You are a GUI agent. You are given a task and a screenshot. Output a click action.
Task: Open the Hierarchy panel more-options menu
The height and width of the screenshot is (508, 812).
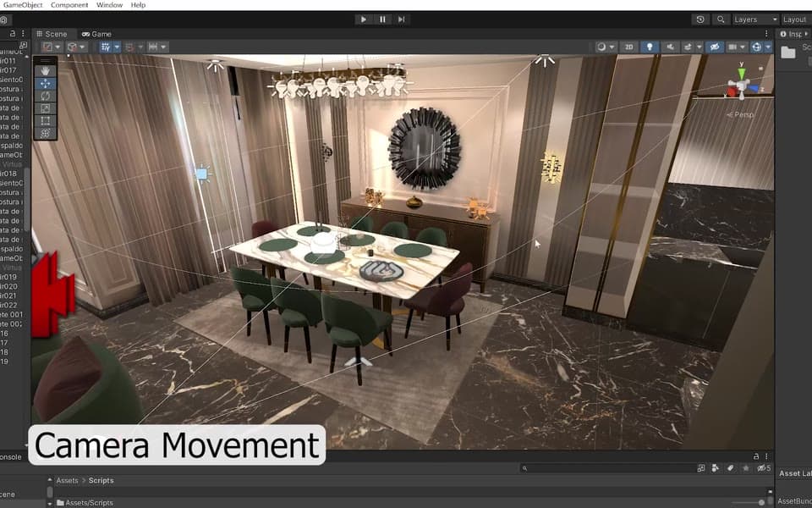[x=23, y=33]
